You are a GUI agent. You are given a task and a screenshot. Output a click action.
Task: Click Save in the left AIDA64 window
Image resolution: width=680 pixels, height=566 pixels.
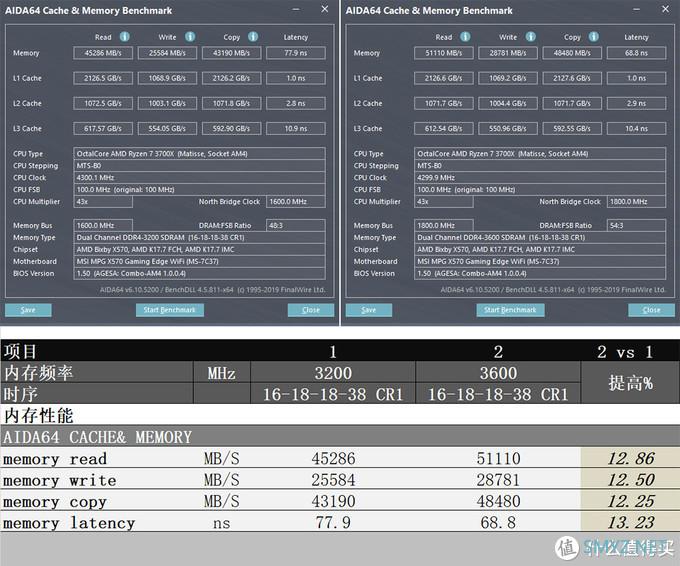click(28, 310)
